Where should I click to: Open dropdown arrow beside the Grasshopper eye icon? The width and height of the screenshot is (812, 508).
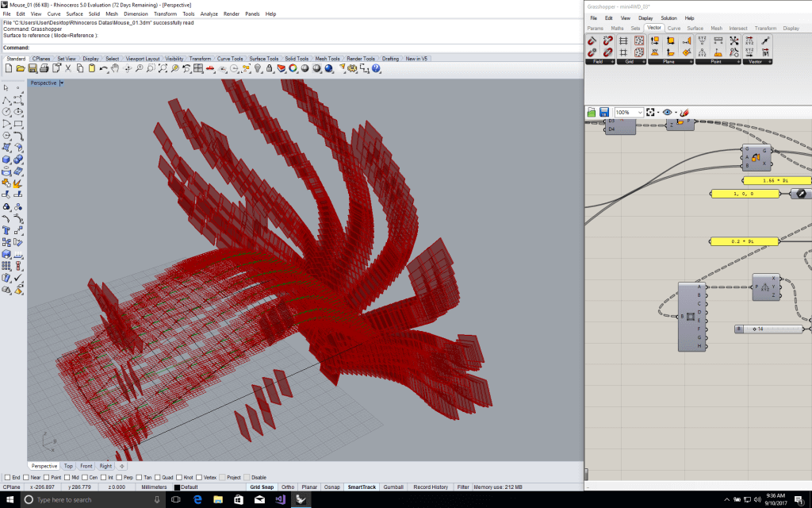(676, 113)
